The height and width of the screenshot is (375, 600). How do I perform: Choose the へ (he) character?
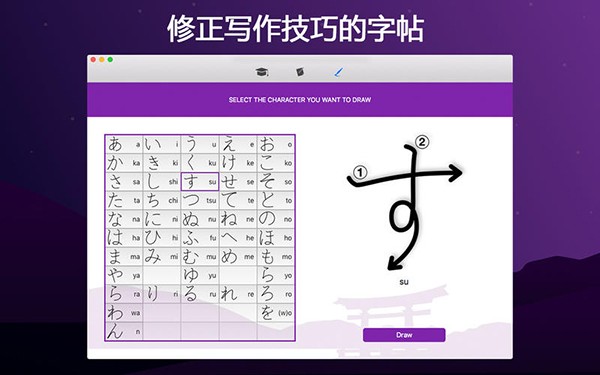(238, 238)
